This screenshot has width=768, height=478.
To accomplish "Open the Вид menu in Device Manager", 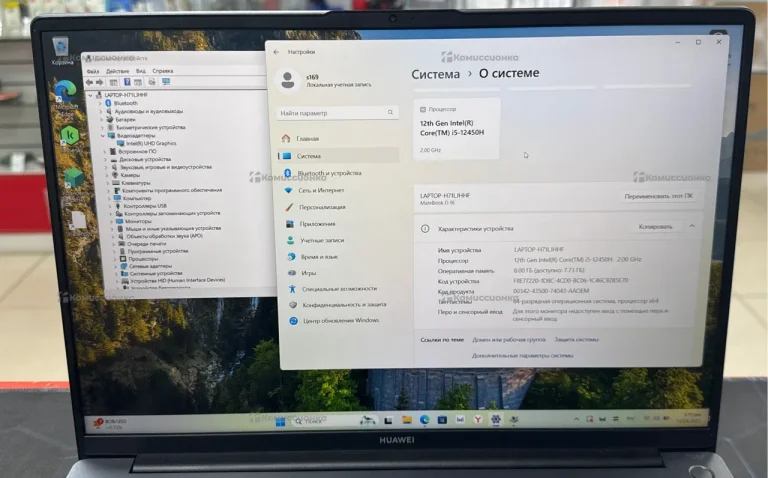I will pyautogui.click(x=141, y=71).
